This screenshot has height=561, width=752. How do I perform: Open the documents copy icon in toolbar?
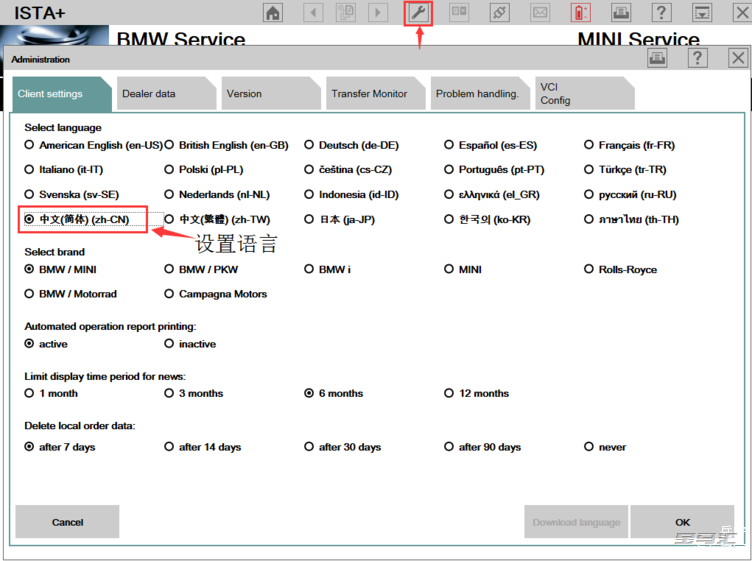click(345, 12)
